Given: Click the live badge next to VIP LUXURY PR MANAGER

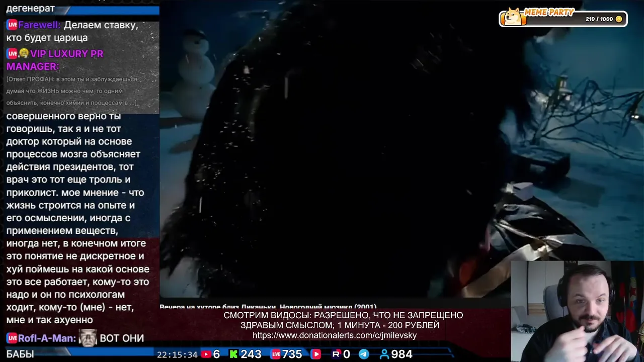Looking at the screenshot, I should 12,54.
